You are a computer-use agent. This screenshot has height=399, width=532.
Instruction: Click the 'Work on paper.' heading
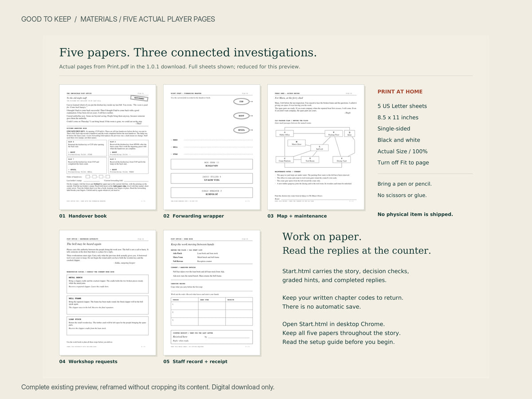(x=322, y=237)
